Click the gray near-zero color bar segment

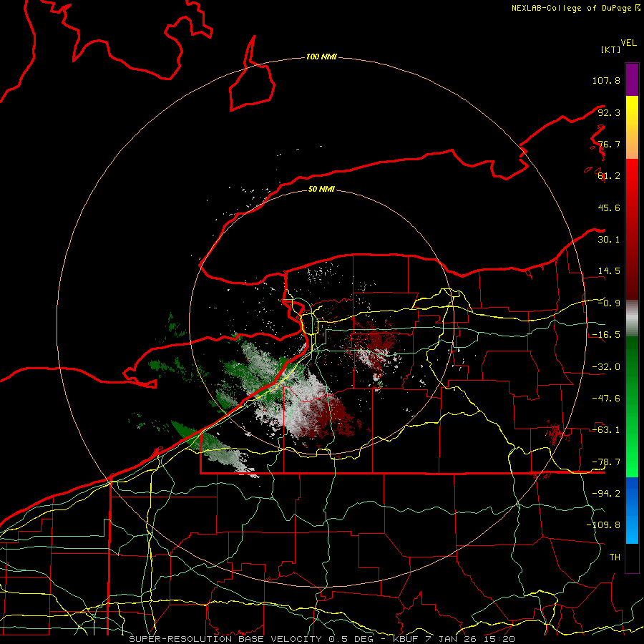click(632, 318)
